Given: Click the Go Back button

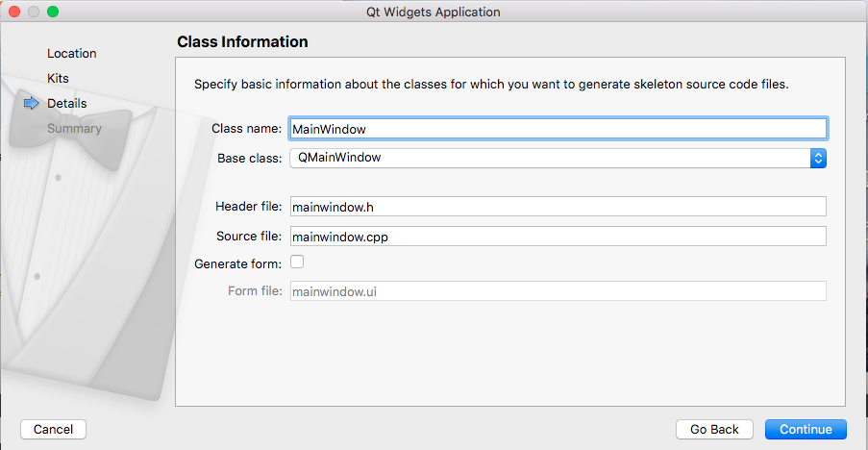Looking at the screenshot, I should click(714, 430).
